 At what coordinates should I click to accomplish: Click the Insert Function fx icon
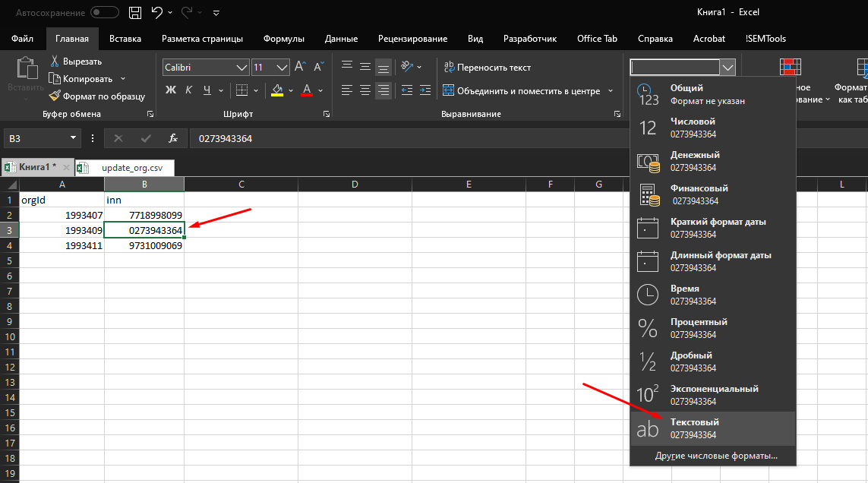click(x=173, y=138)
